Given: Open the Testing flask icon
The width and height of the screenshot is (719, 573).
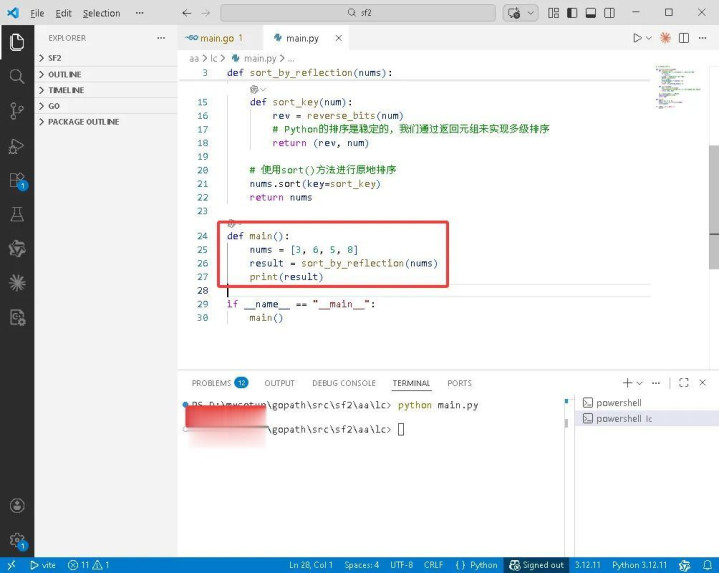Looking at the screenshot, I should (x=16, y=214).
